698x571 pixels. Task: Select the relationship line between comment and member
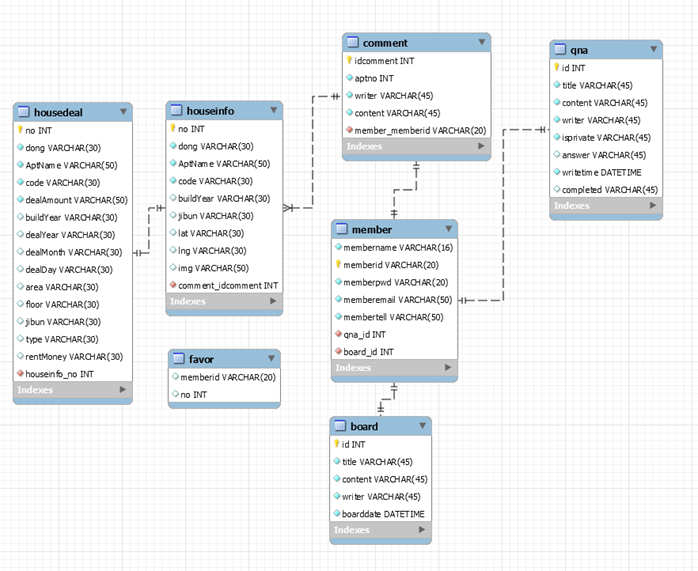(405, 190)
